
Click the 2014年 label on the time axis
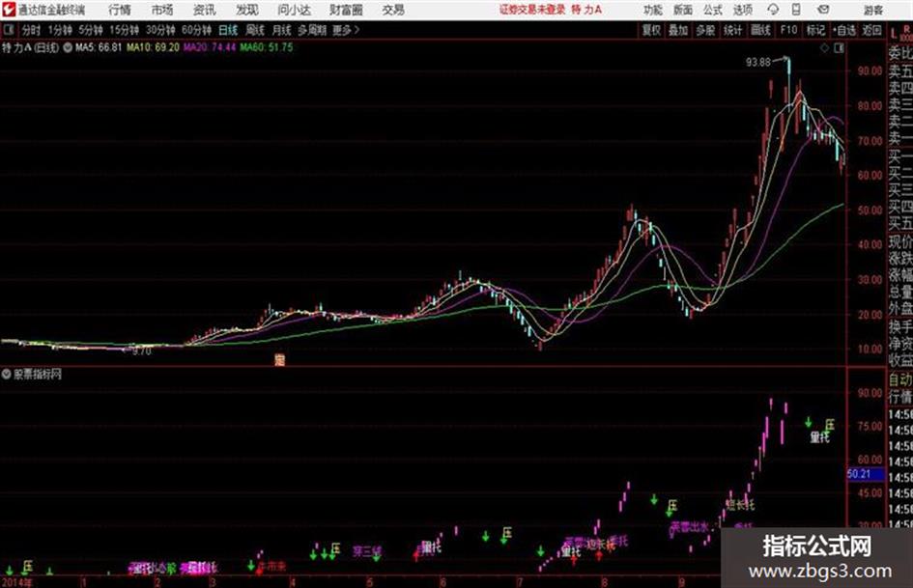click(16, 582)
